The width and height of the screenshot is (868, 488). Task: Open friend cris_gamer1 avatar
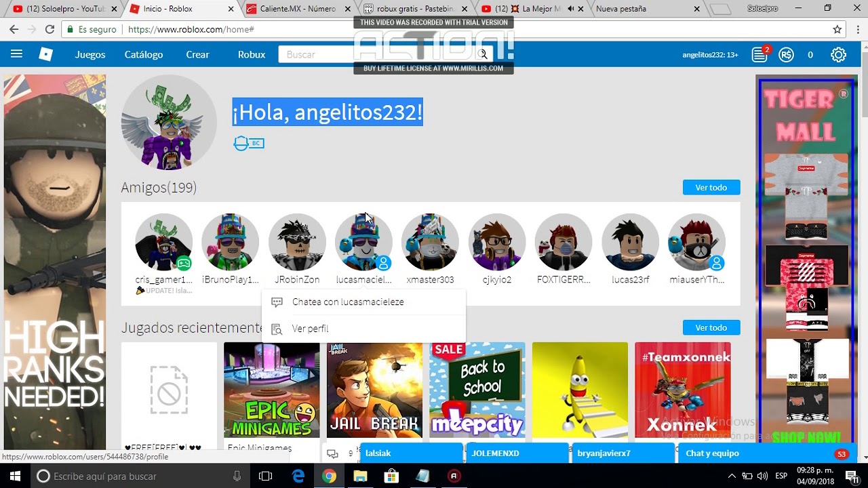tap(163, 242)
